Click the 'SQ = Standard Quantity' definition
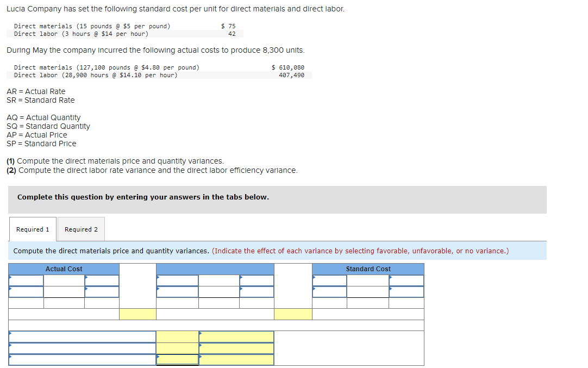The image size is (588, 368). 48,127
